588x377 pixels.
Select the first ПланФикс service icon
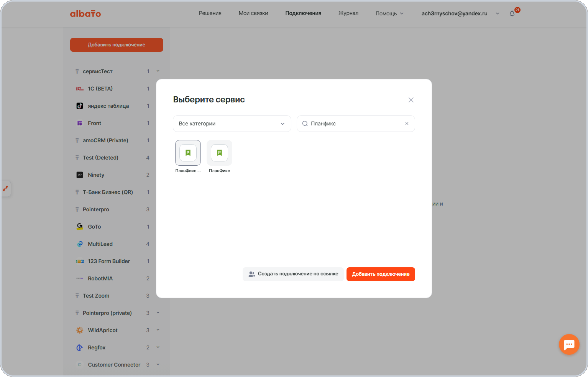(x=188, y=153)
